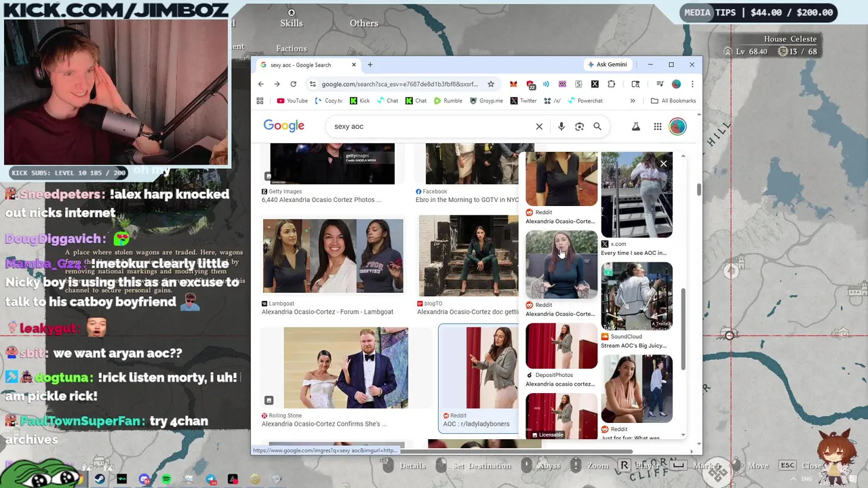The width and height of the screenshot is (868, 488).
Task: Click the address bar URL
Action: tap(399, 84)
